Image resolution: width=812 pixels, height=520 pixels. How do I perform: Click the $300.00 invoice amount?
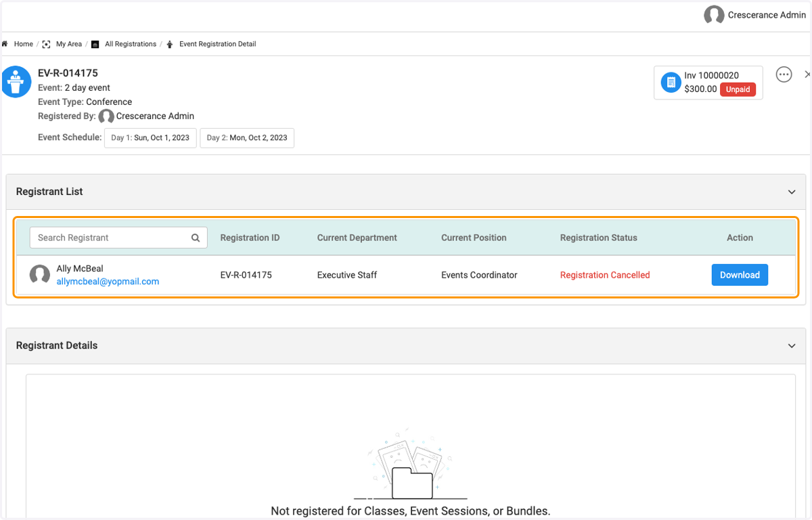click(700, 89)
